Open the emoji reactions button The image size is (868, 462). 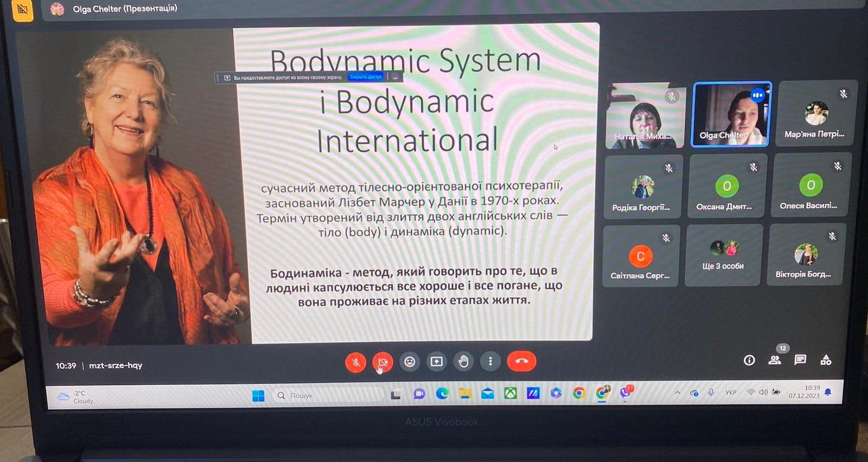tap(410, 361)
